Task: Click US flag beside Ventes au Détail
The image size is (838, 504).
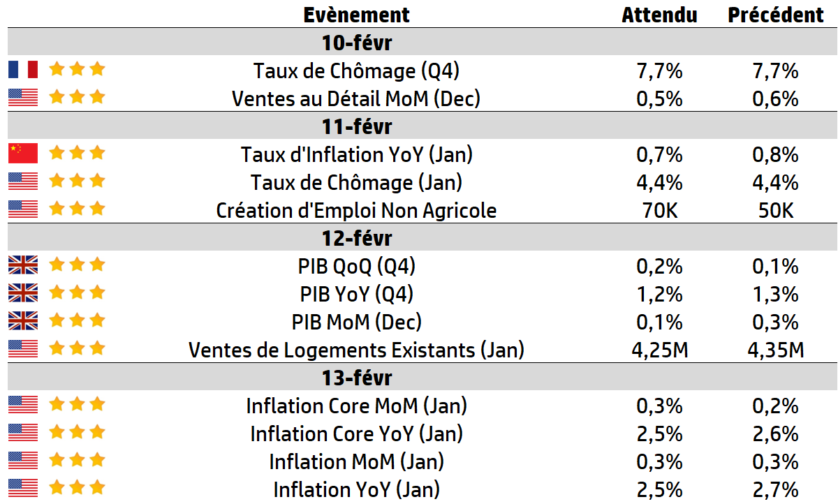Action: pyautogui.click(x=23, y=98)
